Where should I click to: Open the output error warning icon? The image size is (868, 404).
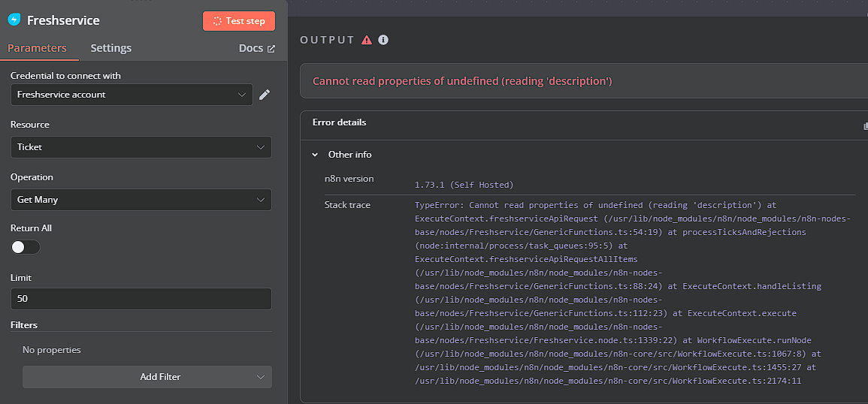[x=367, y=40]
